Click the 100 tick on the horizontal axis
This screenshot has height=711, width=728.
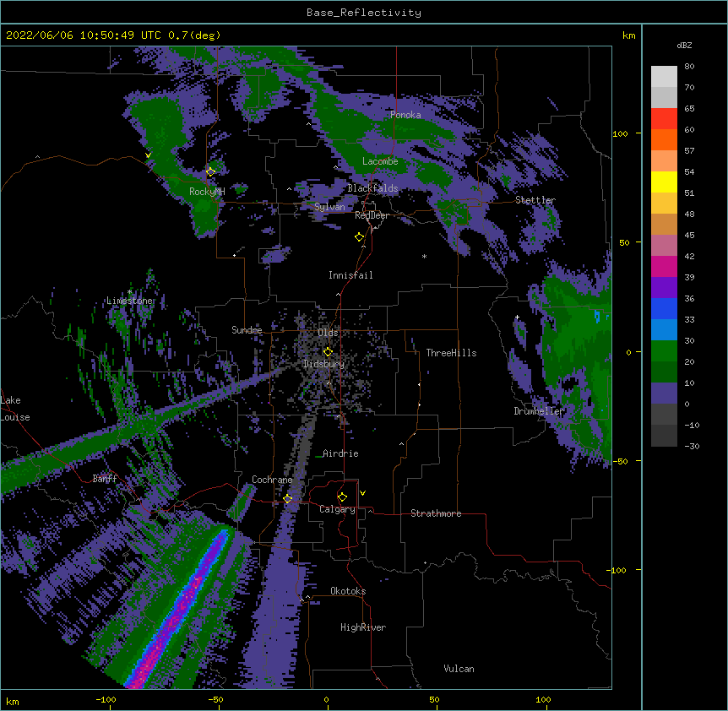pyautogui.click(x=543, y=699)
